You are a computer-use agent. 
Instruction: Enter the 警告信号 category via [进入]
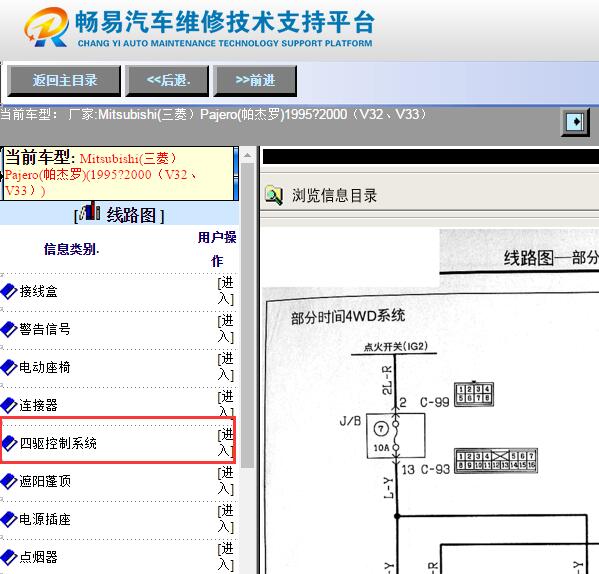click(x=226, y=329)
